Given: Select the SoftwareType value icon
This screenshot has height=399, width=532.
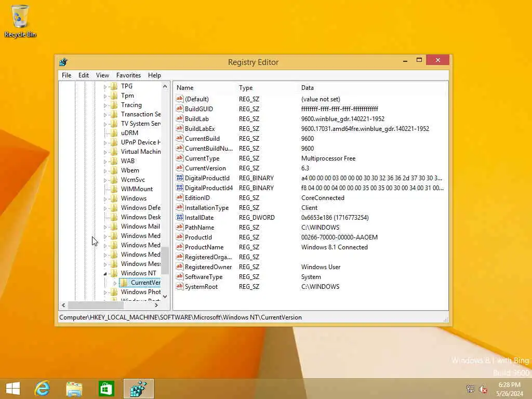Looking at the screenshot, I should point(179,276).
